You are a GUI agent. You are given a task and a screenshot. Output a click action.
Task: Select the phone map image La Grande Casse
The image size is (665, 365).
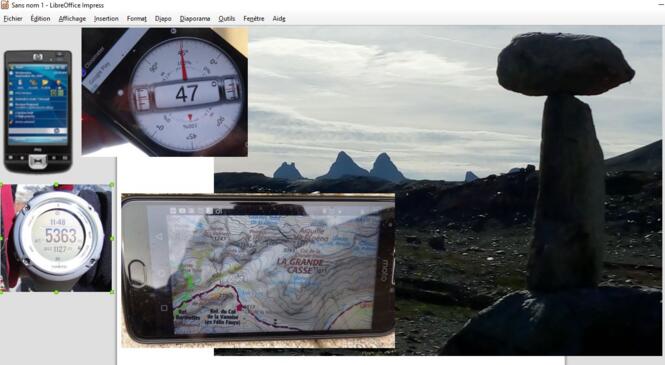[x=258, y=270]
